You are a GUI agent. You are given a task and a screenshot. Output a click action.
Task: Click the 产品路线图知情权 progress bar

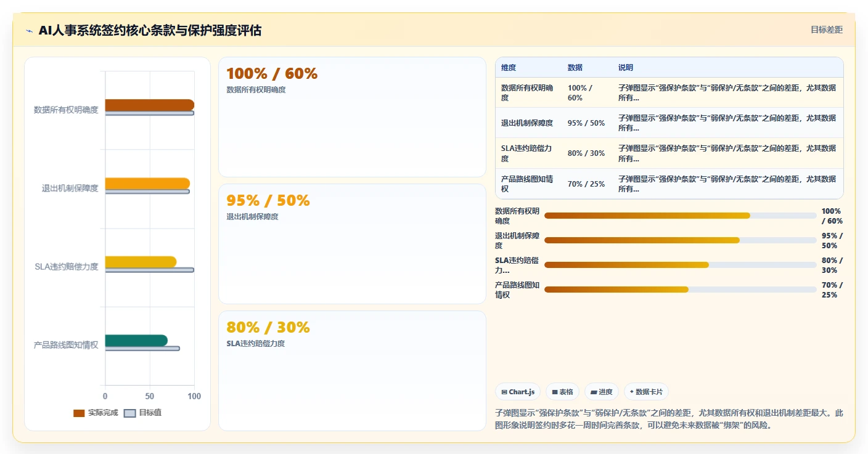tap(681, 290)
